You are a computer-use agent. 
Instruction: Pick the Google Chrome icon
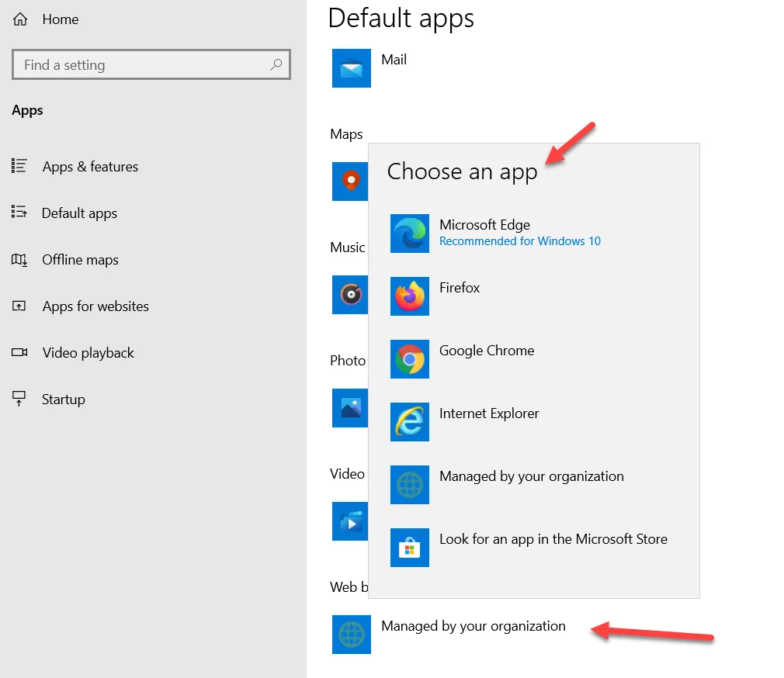[x=410, y=359]
